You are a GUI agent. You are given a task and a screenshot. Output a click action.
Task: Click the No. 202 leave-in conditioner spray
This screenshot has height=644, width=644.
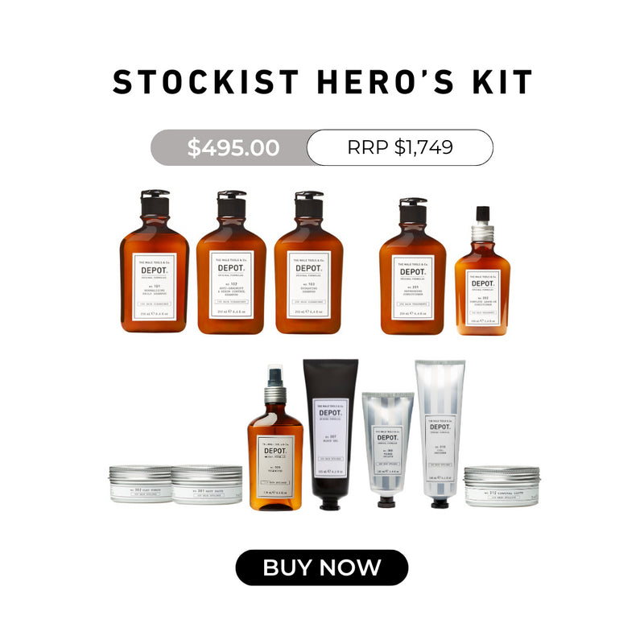pos(482,271)
